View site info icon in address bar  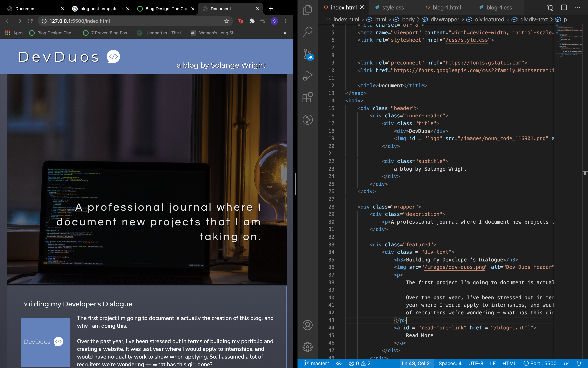[44, 21]
